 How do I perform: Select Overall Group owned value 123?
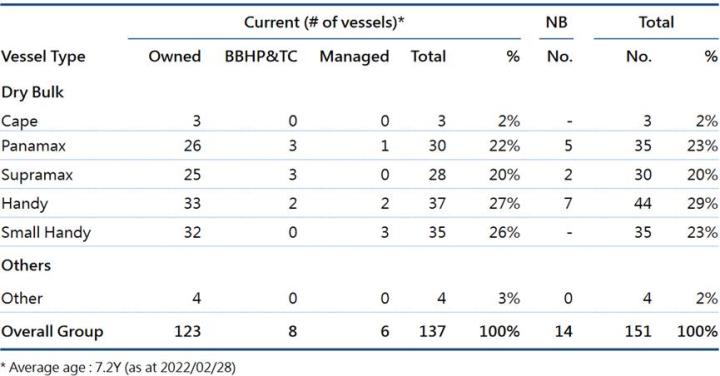click(187, 331)
